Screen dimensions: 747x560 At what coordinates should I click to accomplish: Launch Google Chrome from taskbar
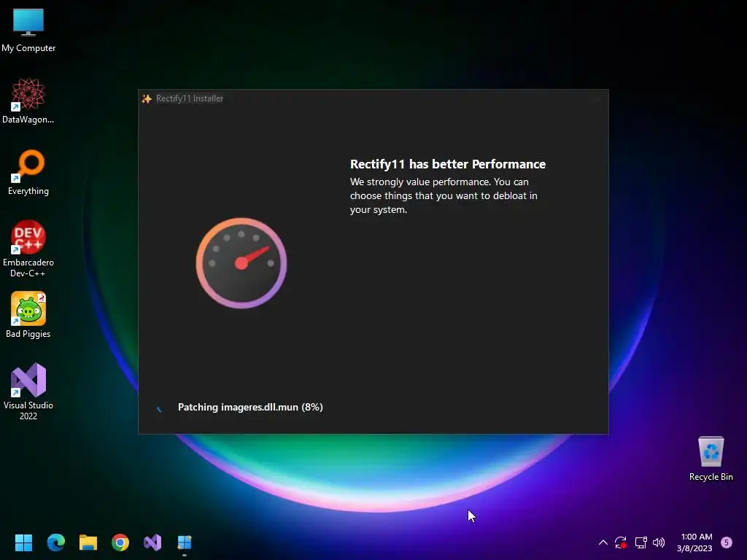click(x=120, y=542)
